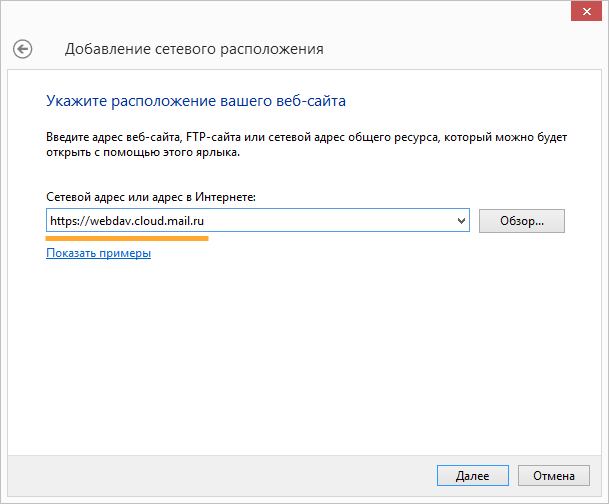Screen dimensions: 609x504
Task: Click the title "Добавление сетевого расположения"
Action: [193, 49]
